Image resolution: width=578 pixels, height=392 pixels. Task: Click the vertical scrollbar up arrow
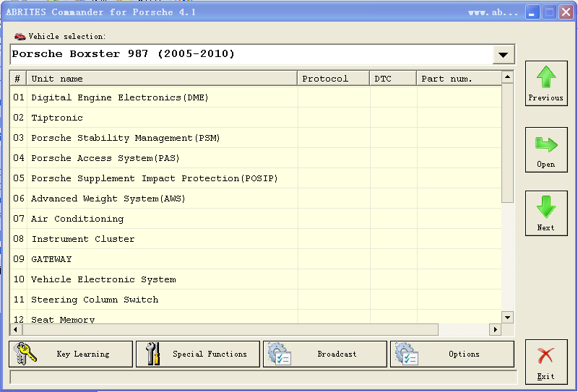click(x=508, y=77)
